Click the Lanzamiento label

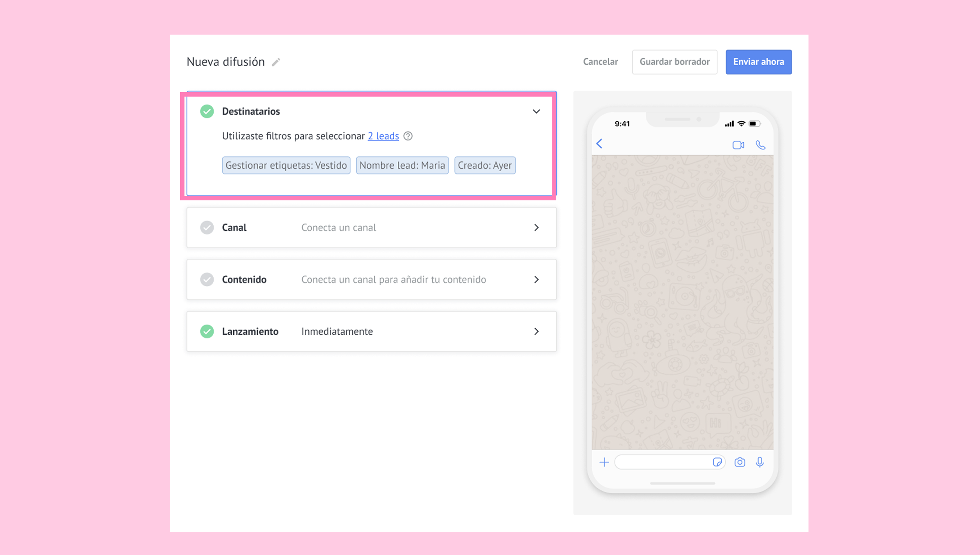[250, 331]
